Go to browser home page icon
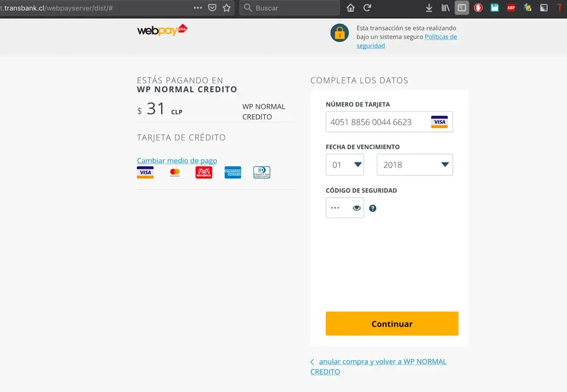 point(350,7)
